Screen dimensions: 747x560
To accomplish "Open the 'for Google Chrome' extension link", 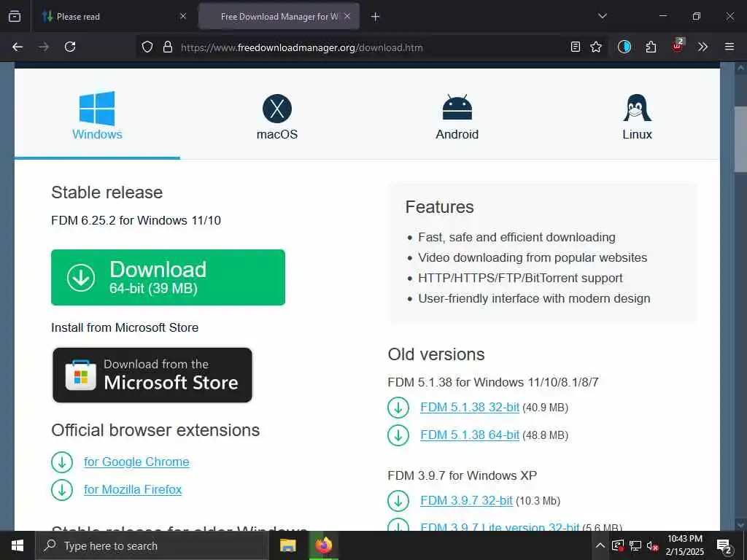I will (136, 462).
